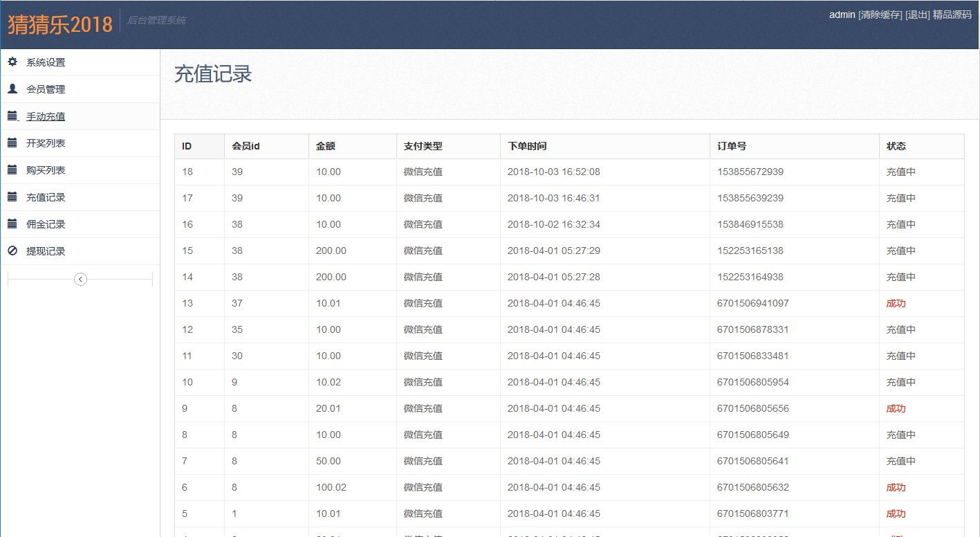This screenshot has height=537, width=980.
Task: Click the calendar icon beside 佣金记录
Action: tap(12, 224)
